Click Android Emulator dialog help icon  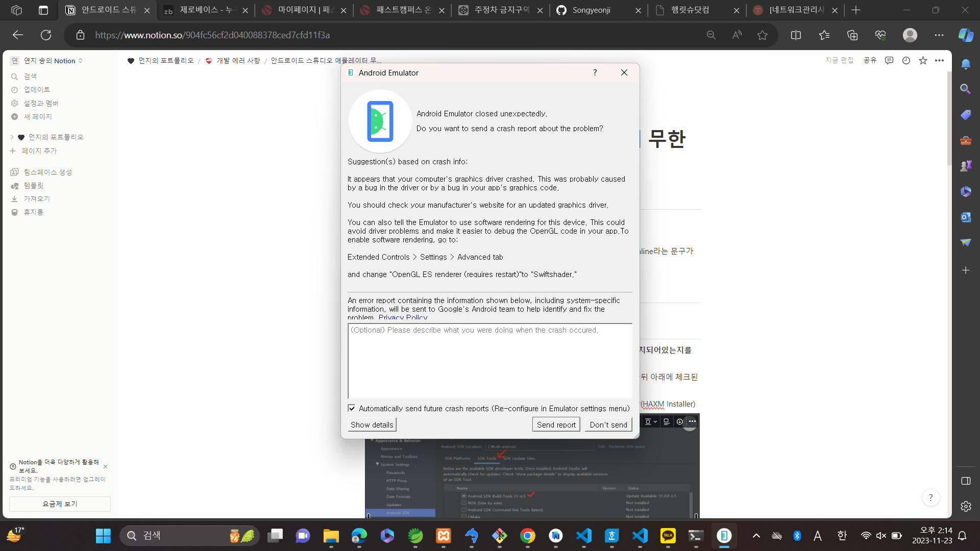point(595,72)
